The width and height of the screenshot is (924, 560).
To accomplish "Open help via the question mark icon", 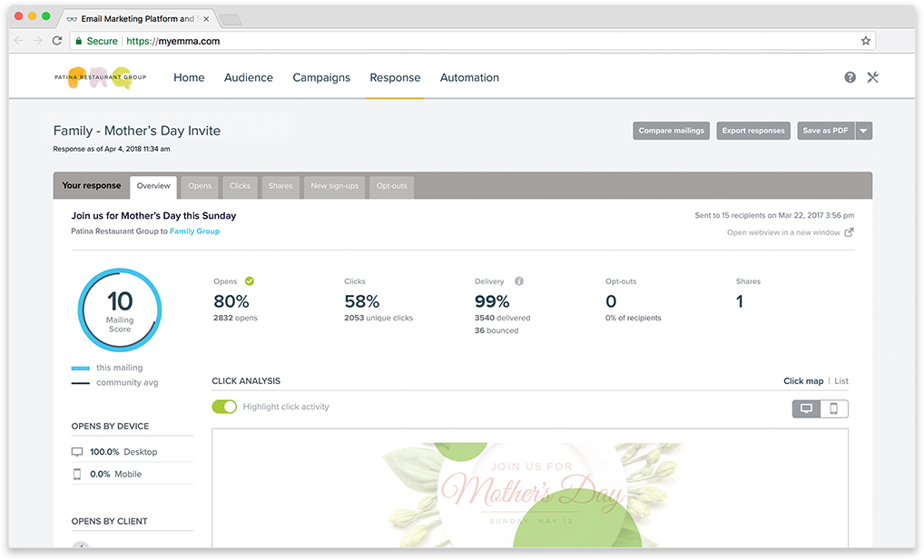I will coord(850,77).
